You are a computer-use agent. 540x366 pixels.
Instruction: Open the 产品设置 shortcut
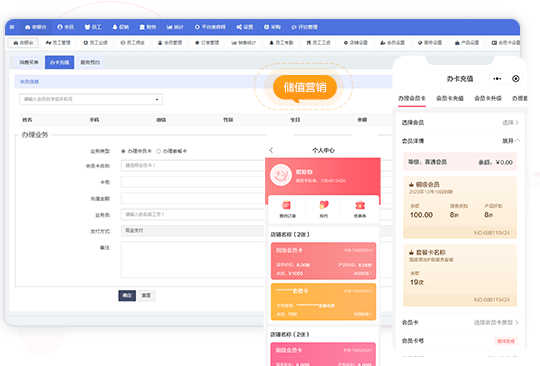467,43
